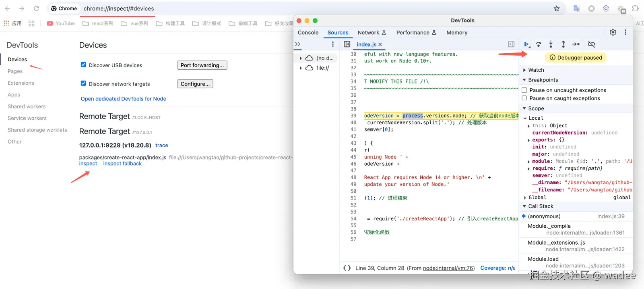The width and height of the screenshot is (644, 289).
Task: Click the Configure... button
Action: point(195,84)
